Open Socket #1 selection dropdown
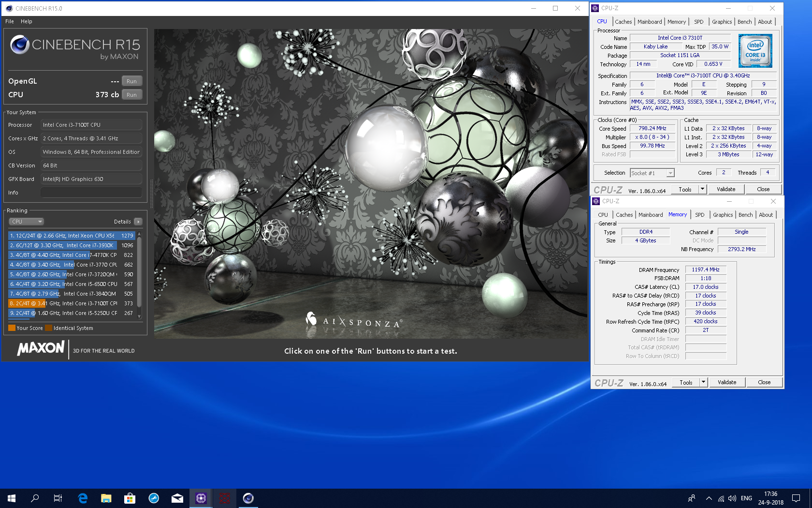 point(652,173)
